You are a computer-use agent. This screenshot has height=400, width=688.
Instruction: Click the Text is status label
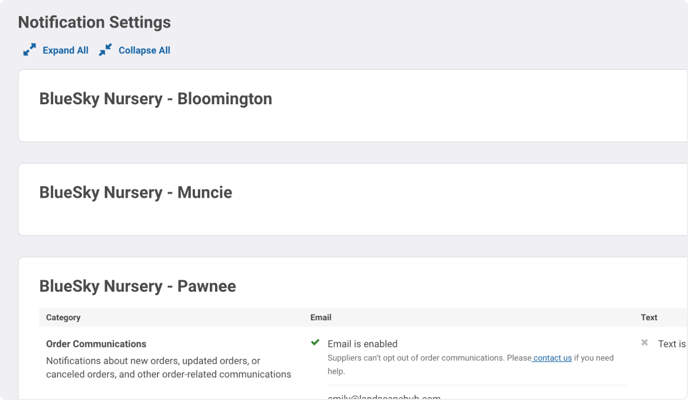pyautogui.click(x=672, y=344)
